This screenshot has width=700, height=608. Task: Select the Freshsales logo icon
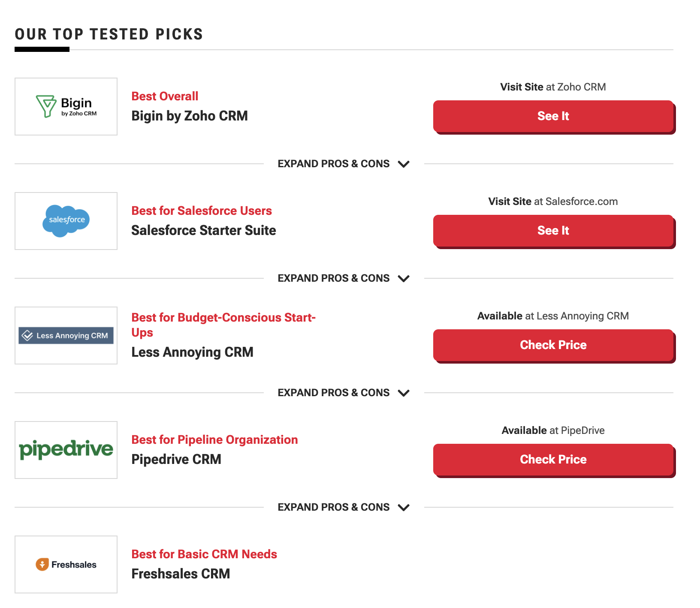pos(66,564)
